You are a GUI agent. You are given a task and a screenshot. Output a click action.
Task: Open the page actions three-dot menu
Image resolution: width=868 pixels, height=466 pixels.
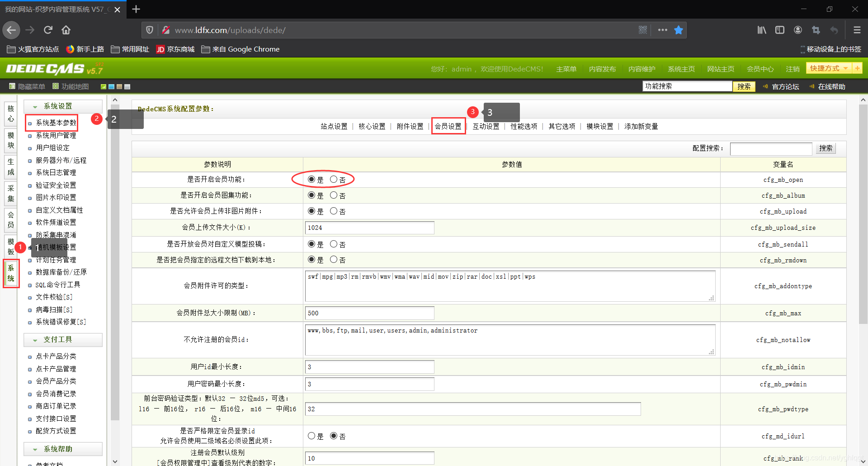663,30
